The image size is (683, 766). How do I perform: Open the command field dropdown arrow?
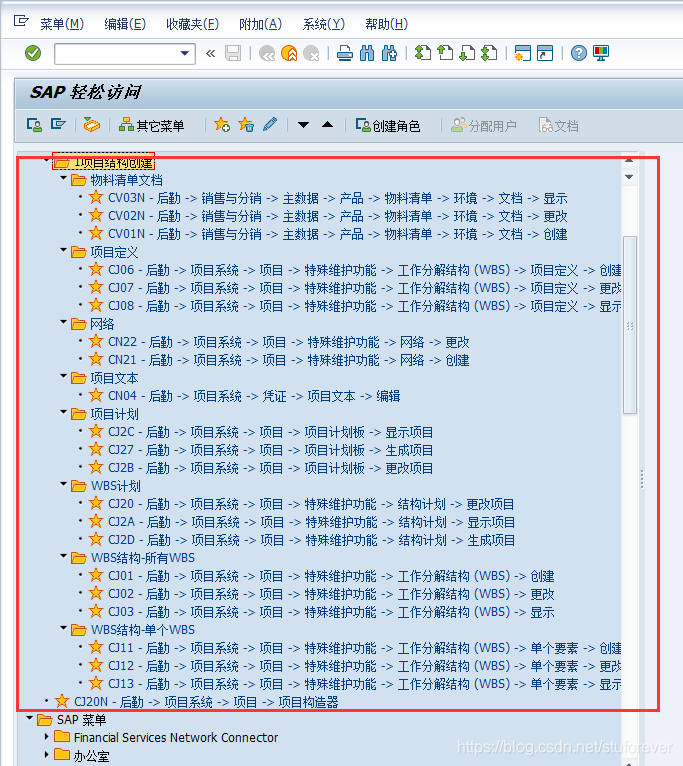(x=185, y=53)
